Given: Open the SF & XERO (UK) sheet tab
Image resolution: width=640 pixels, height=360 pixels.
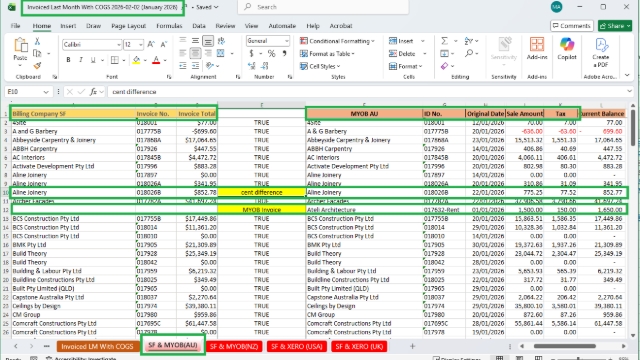Looking at the screenshot, I should click(x=359, y=347).
